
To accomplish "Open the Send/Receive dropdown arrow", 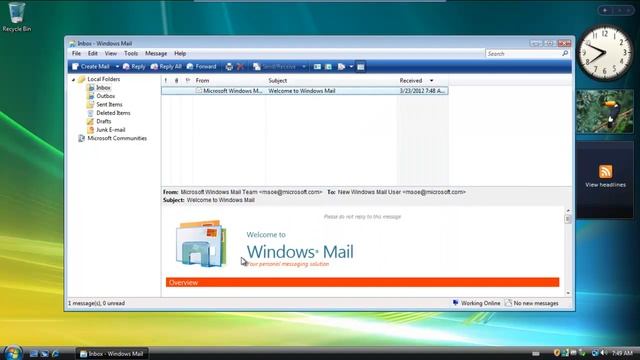I will 304,67.
